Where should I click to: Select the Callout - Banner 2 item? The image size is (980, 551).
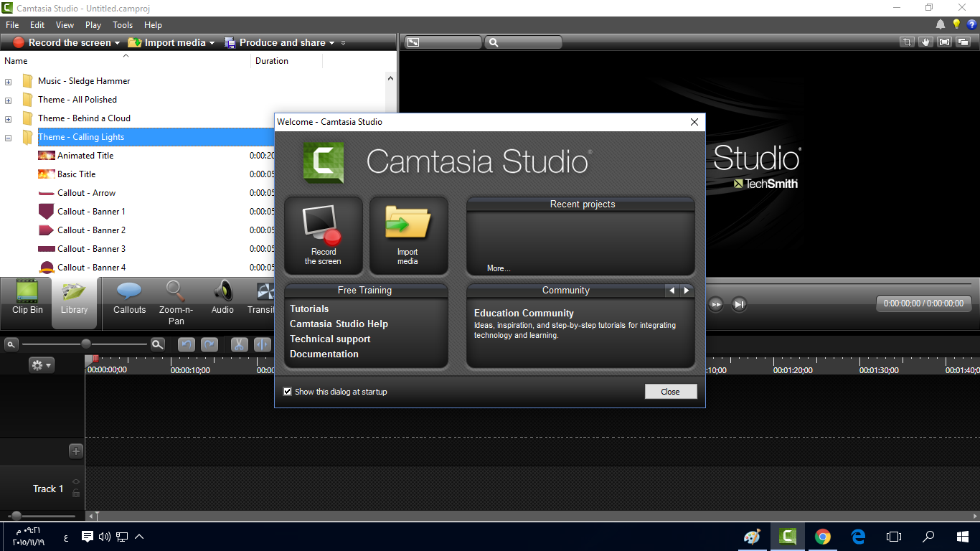[91, 230]
